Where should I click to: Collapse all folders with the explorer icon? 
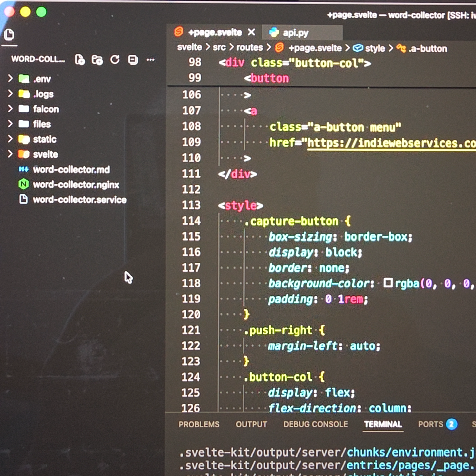[133, 60]
